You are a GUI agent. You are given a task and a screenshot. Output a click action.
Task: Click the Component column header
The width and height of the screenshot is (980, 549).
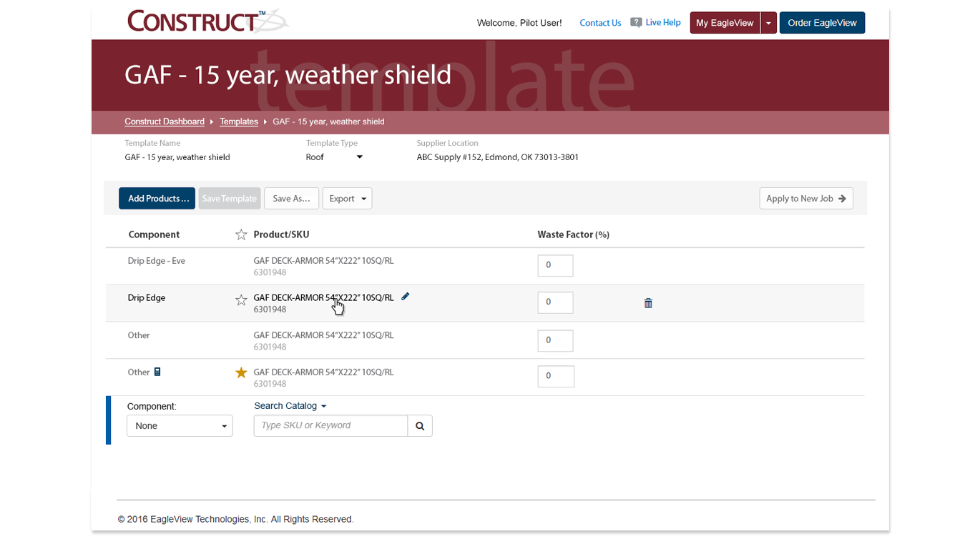point(154,234)
